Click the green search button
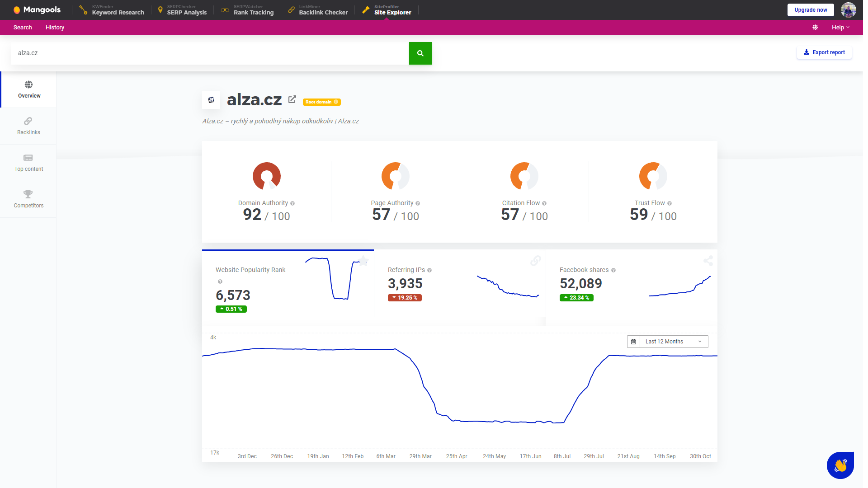The image size is (868, 488). 420,53
